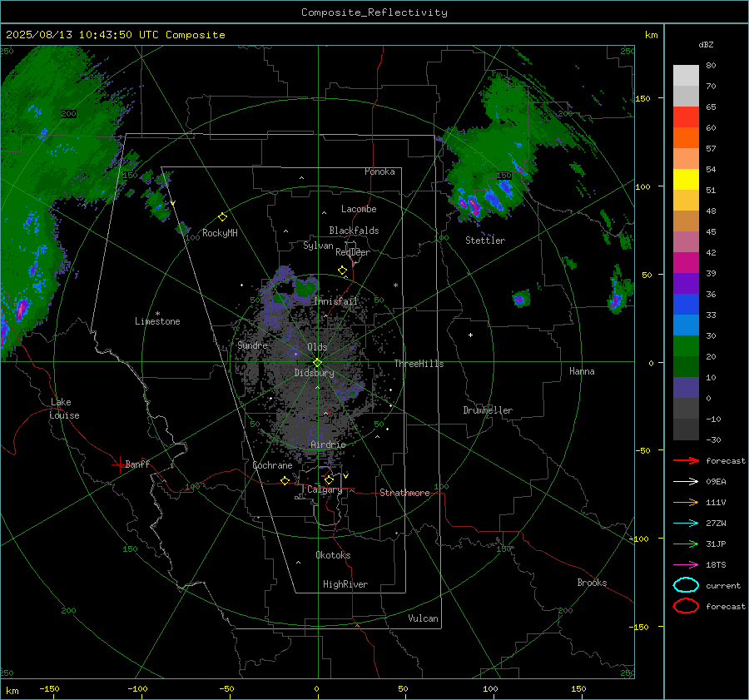
Task: Click the Lacombe label on map
Action: coord(359,209)
